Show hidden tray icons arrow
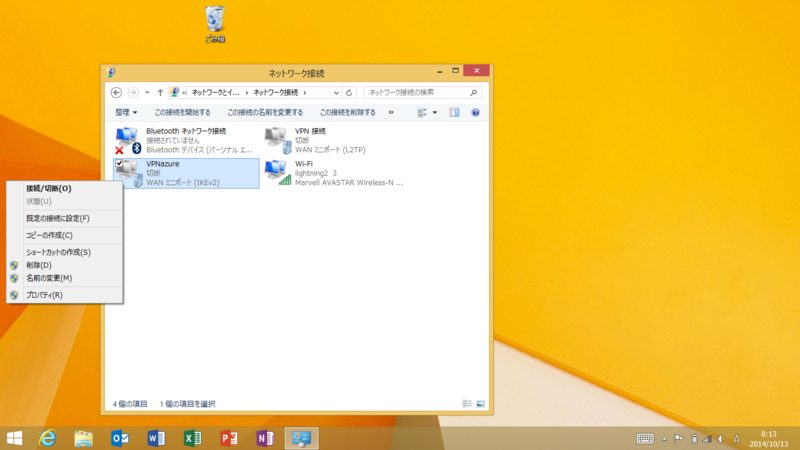The image size is (800, 450). pos(664,439)
